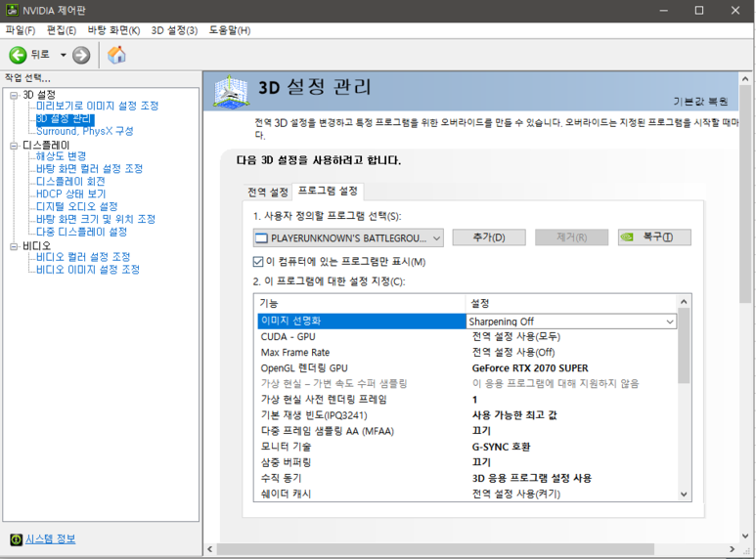Open 디지털 오디오 설정 page
756x559 pixels.
click(x=77, y=206)
